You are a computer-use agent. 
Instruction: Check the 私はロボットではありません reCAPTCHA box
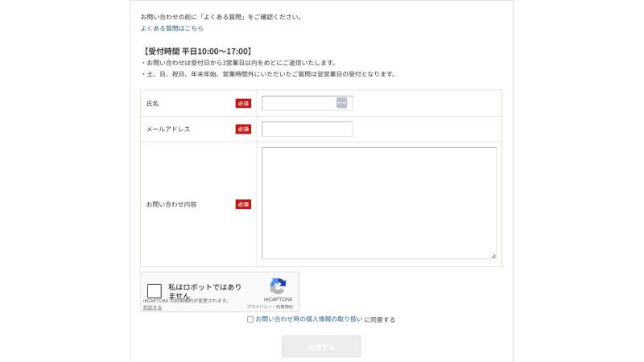pos(155,291)
